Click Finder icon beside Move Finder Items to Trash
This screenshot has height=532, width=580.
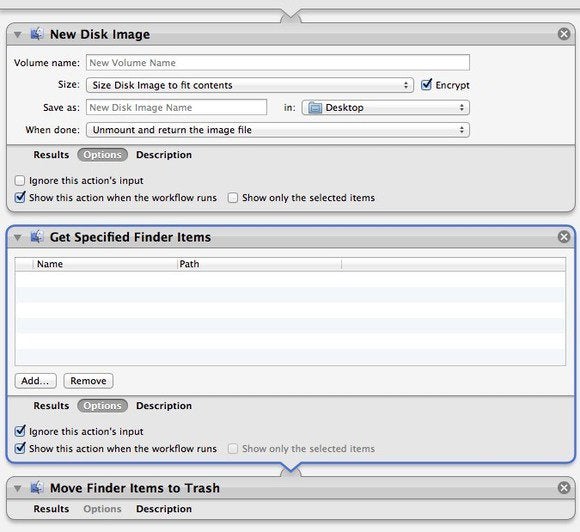point(37,488)
